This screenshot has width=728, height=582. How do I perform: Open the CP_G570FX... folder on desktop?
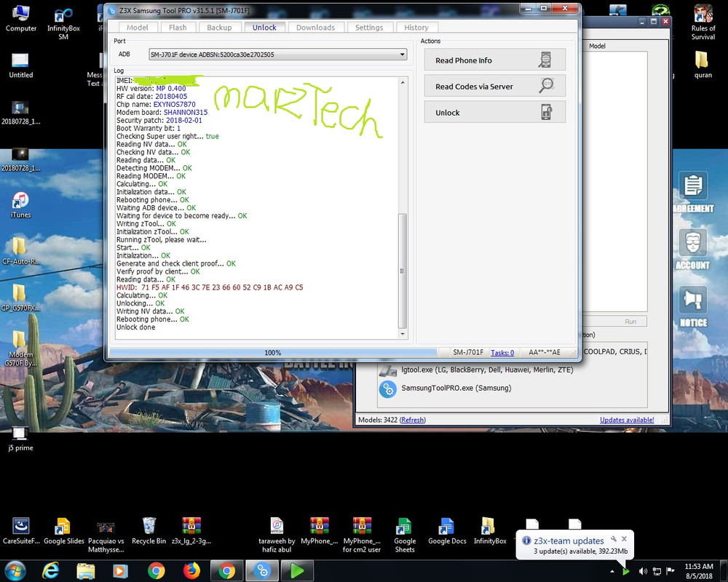20,298
